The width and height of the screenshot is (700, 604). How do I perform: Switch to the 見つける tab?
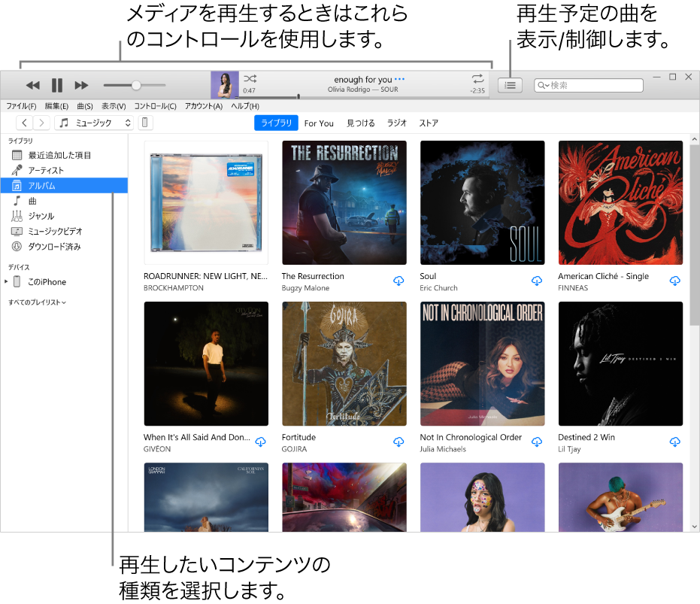coord(361,123)
